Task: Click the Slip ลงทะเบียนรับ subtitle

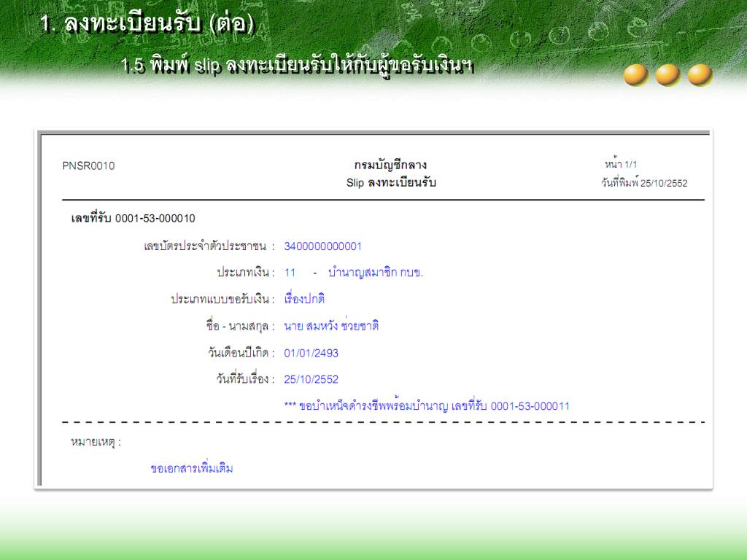Action: click(391, 182)
